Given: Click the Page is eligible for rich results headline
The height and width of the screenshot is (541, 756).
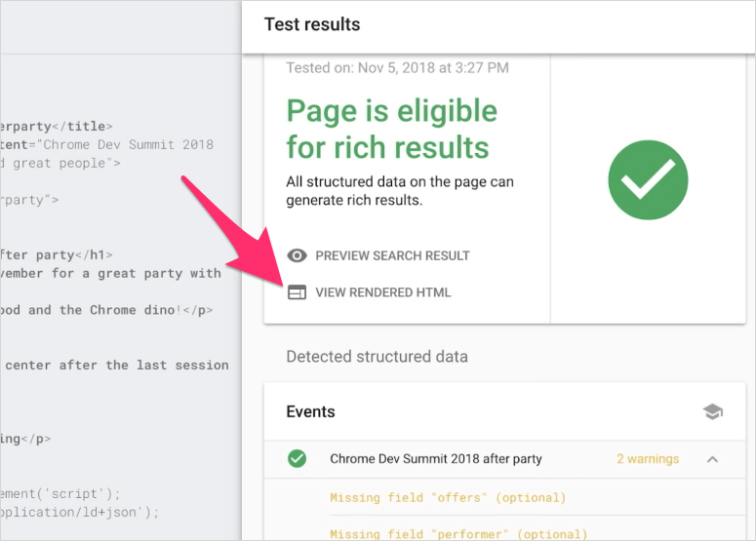Looking at the screenshot, I should click(x=391, y=129).
